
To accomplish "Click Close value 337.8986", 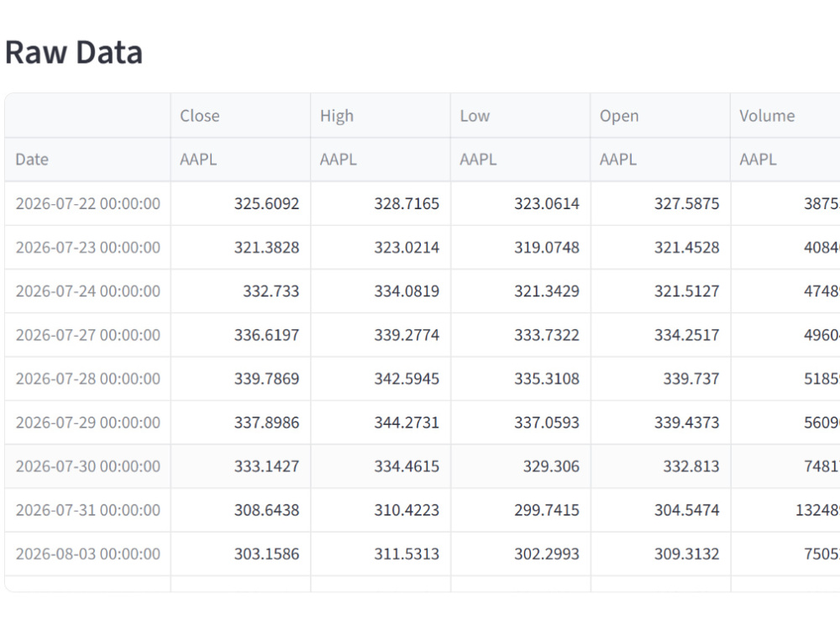I will (x=240, y=423).
